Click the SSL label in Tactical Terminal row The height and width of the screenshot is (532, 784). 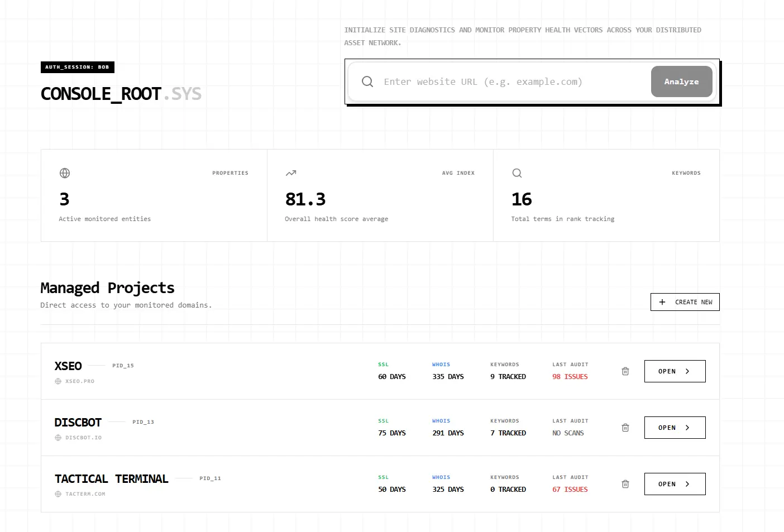click(383, 477)
